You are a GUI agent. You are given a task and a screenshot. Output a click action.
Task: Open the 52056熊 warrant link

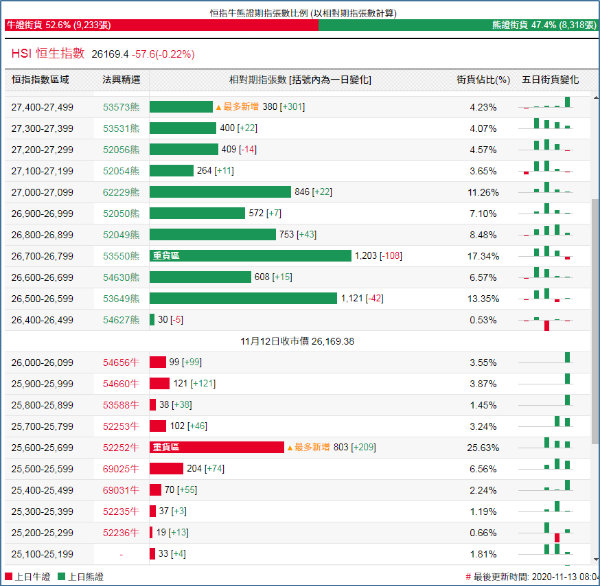[121, 150]
